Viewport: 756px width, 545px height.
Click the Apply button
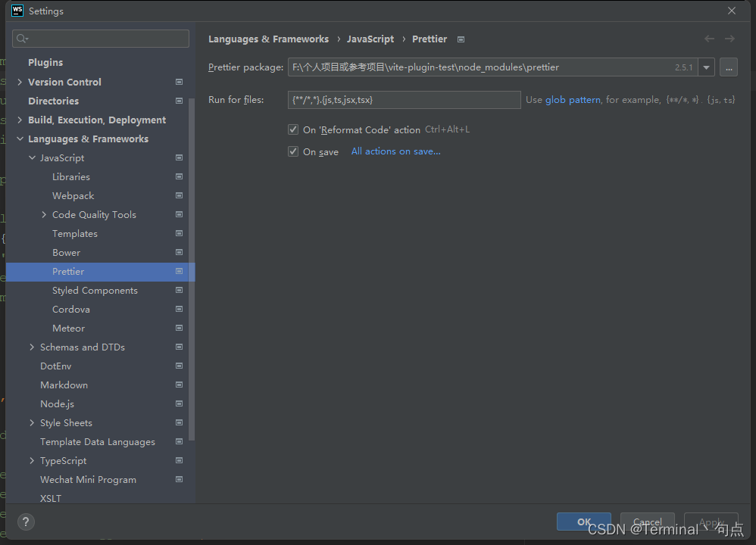pyautogui.click(x=711, y=522)
